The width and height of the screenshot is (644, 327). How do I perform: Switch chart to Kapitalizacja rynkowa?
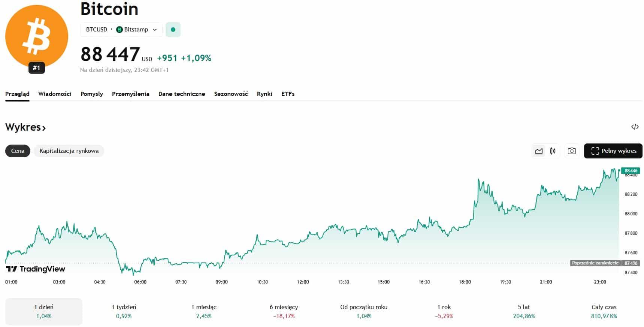[69, 151]
